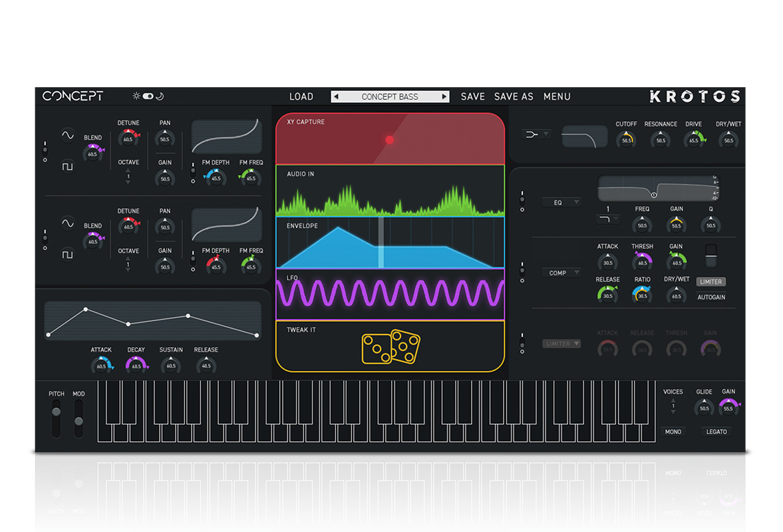Select the sine waveform in the top oscillator
Screen dimensions: 783x532
tap(67, 135)
